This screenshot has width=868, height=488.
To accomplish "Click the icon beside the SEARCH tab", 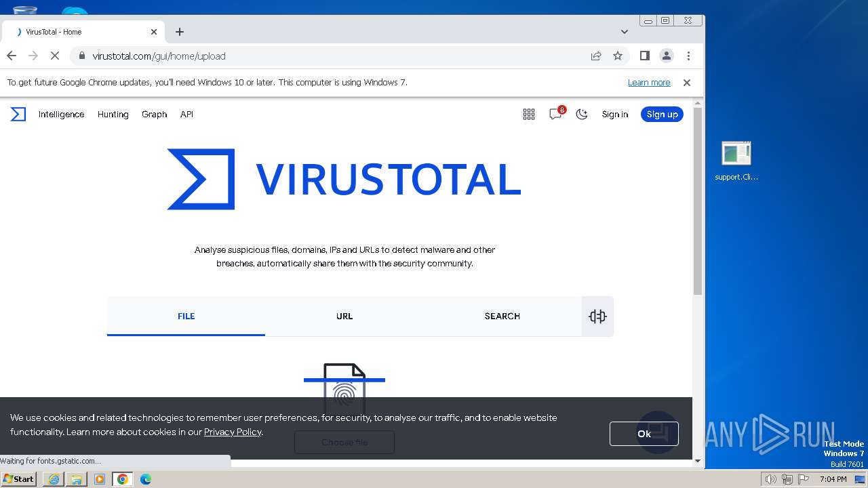I will (x=597, y=317).
